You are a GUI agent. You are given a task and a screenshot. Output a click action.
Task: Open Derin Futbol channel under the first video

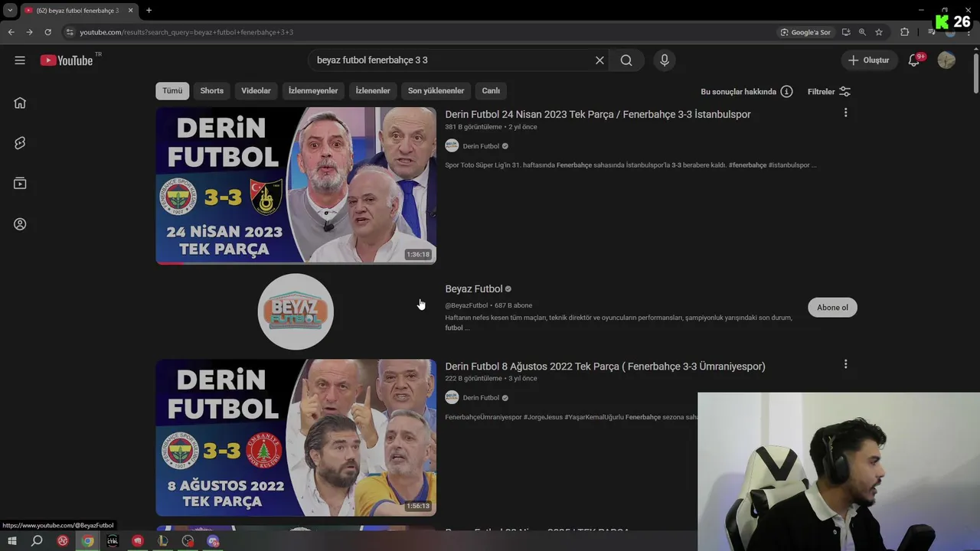coord(481,146)
